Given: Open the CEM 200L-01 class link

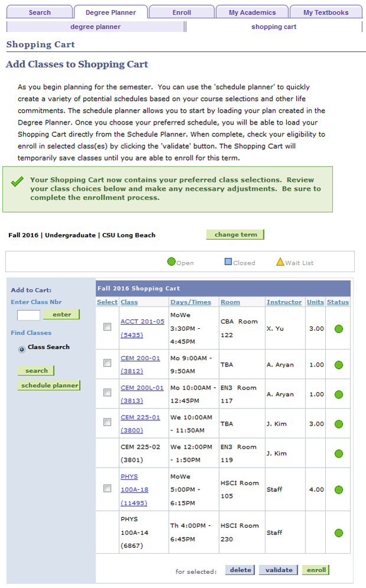Looking at the screenshot, I should point(142,388).
